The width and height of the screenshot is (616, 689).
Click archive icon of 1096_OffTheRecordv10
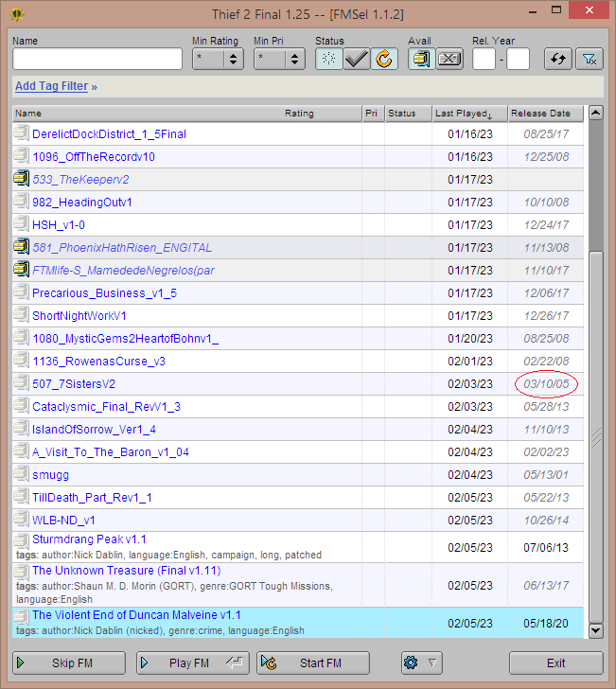point(21,156)
